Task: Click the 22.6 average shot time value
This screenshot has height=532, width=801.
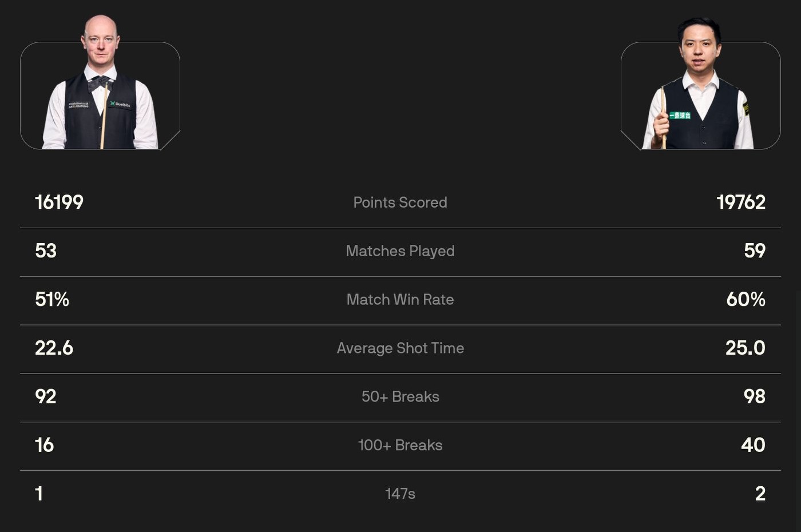Action: [54, 348]
